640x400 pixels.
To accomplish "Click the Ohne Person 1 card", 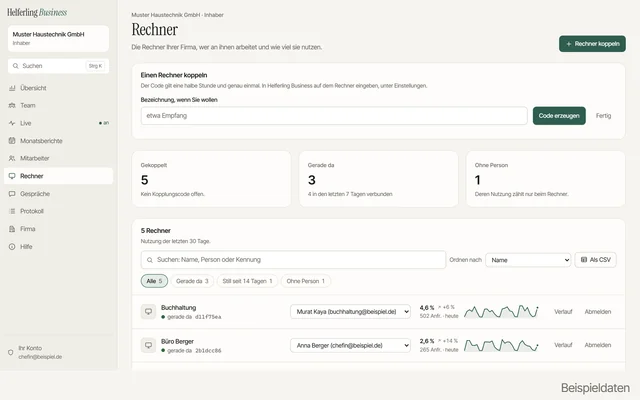I will (545, 179).
